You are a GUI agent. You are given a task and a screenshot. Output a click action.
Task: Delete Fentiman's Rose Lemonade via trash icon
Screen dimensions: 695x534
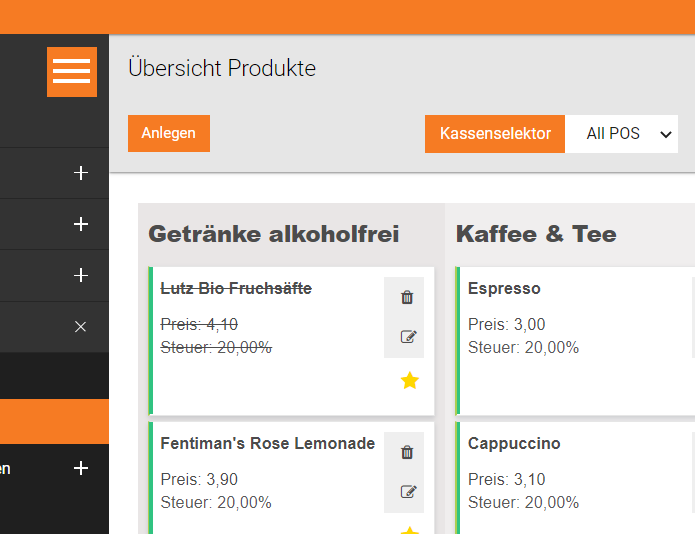407,452
